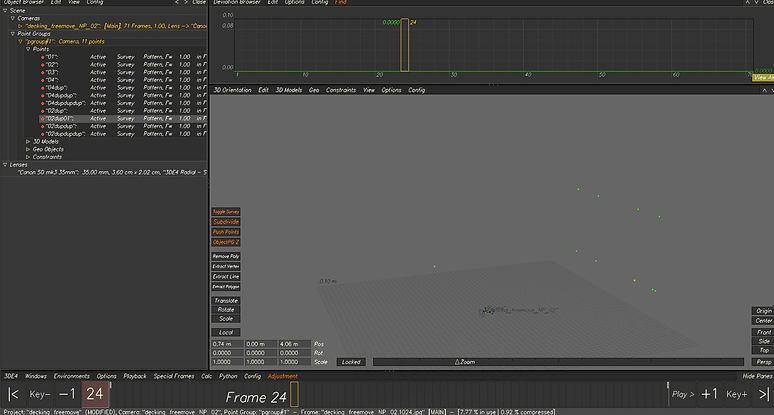Start playback with Play > button

pos(683,394)
